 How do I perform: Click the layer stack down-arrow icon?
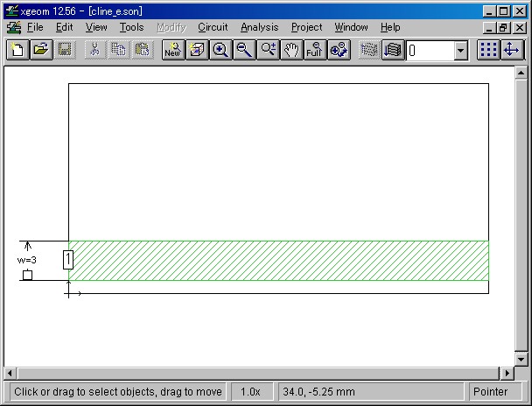click(x=393, y=50)
